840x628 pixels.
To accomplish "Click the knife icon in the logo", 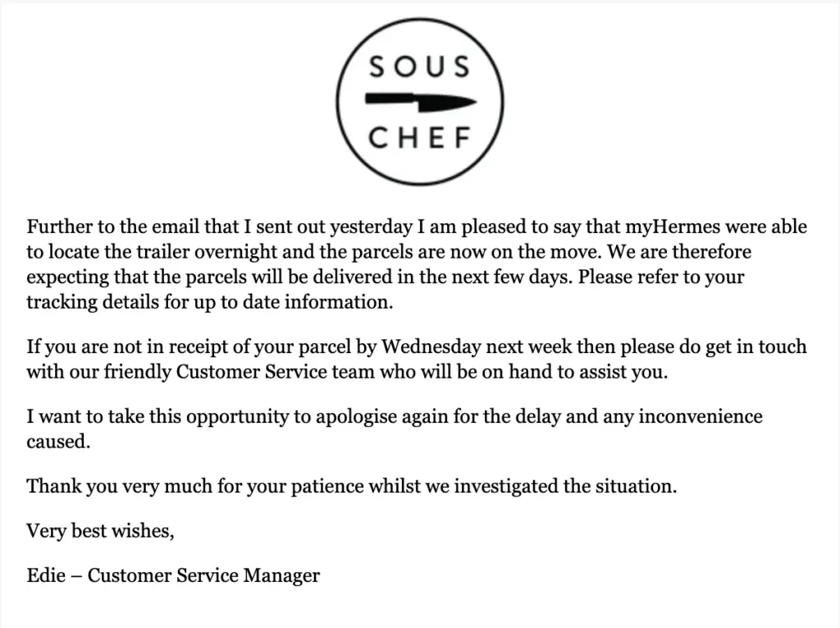I will pos(420,102).
